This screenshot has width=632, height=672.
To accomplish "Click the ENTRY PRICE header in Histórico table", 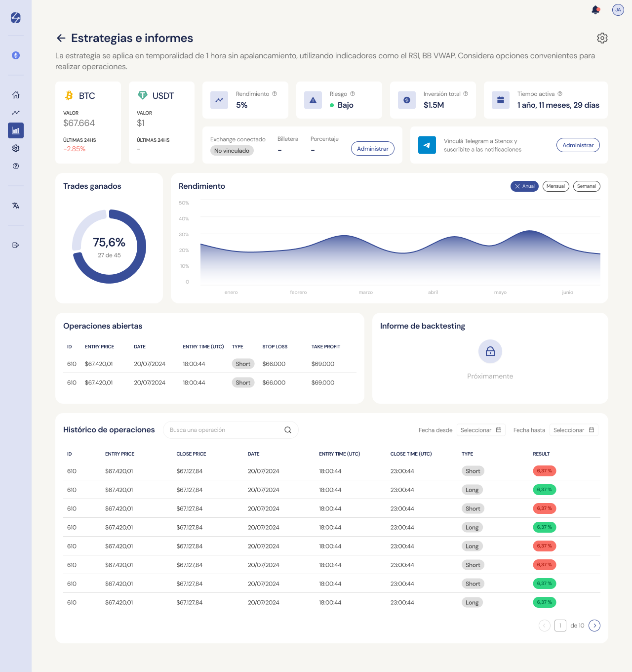I will [119, 454].
